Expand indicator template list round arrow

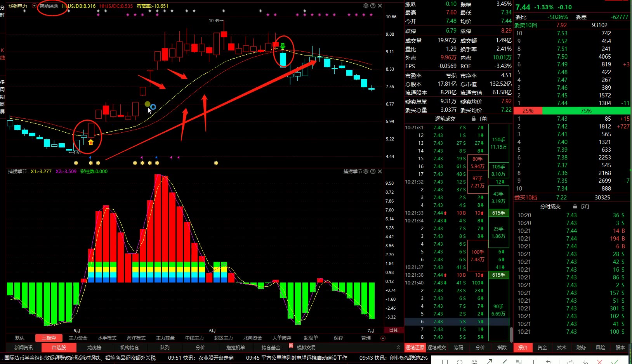pyautogui.click(x=383, y=338)
